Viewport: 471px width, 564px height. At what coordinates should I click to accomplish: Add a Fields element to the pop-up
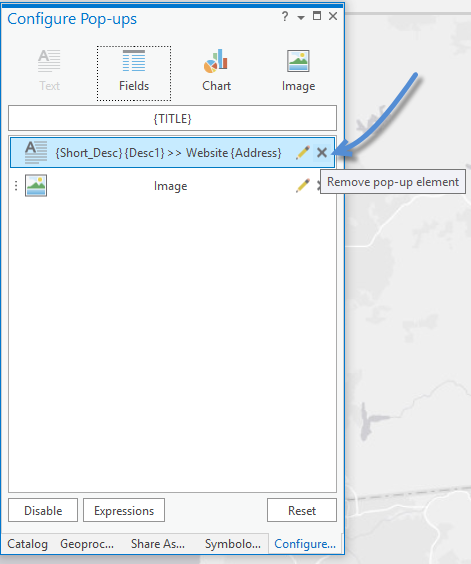(x=134, y=73)
